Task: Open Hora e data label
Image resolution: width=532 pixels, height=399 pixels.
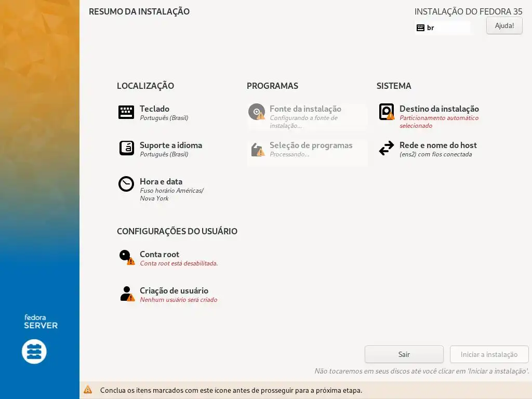Action: 161,181
